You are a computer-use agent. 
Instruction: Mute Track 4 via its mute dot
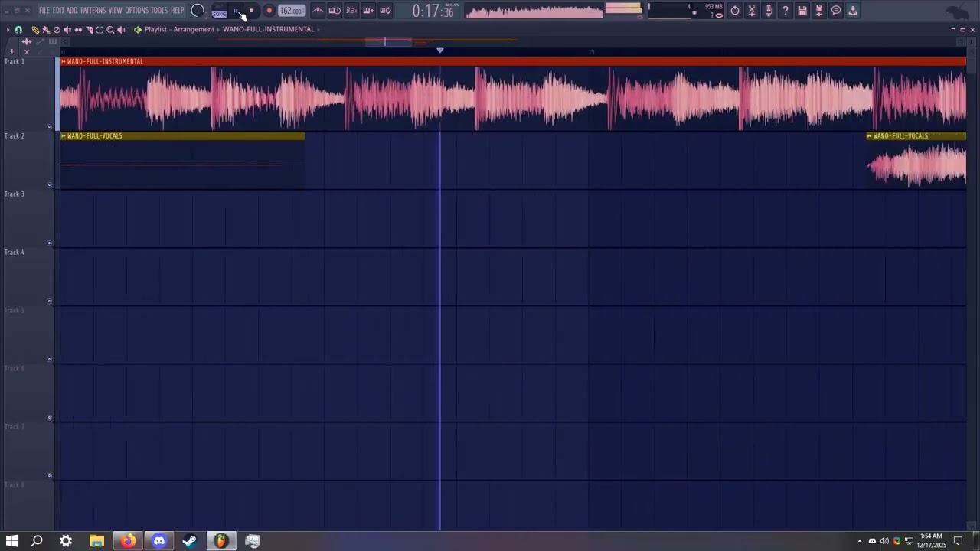point(50,302)
